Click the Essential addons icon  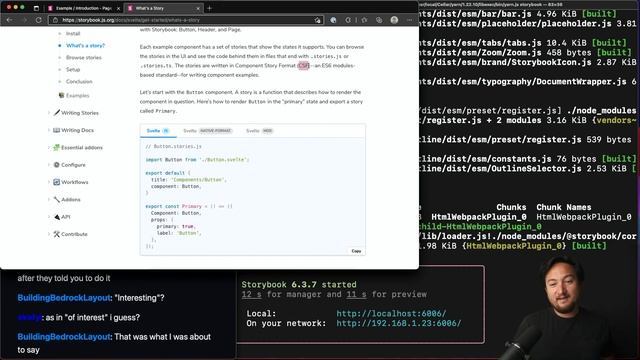click(x=57, y=147)
